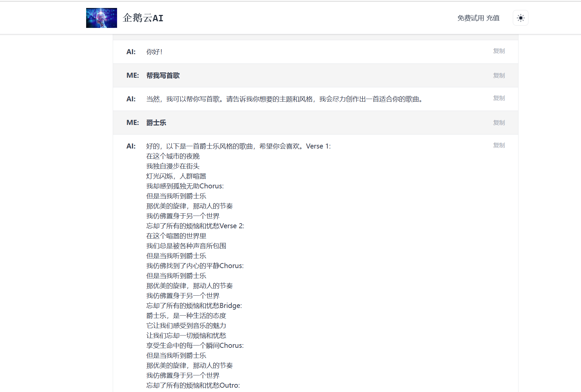
Task: Click the lyric line 在这个城市的夜晚
Action: (173, 156)
